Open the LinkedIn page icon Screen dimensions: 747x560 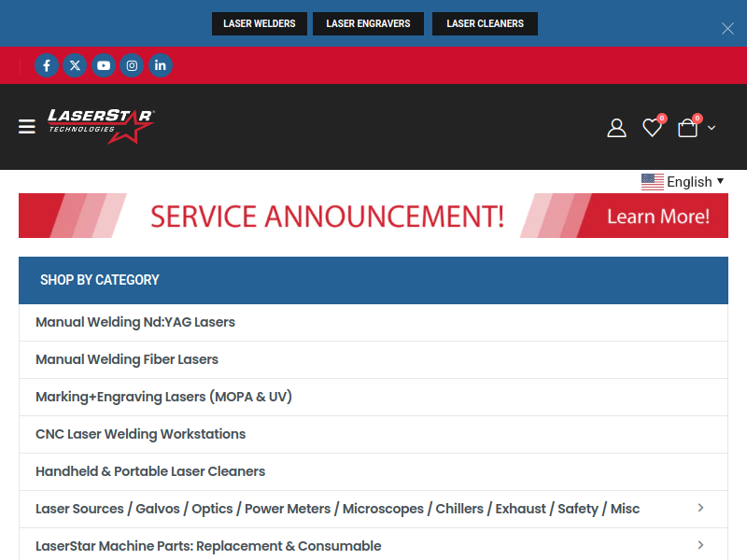click(x=161, y=65)
